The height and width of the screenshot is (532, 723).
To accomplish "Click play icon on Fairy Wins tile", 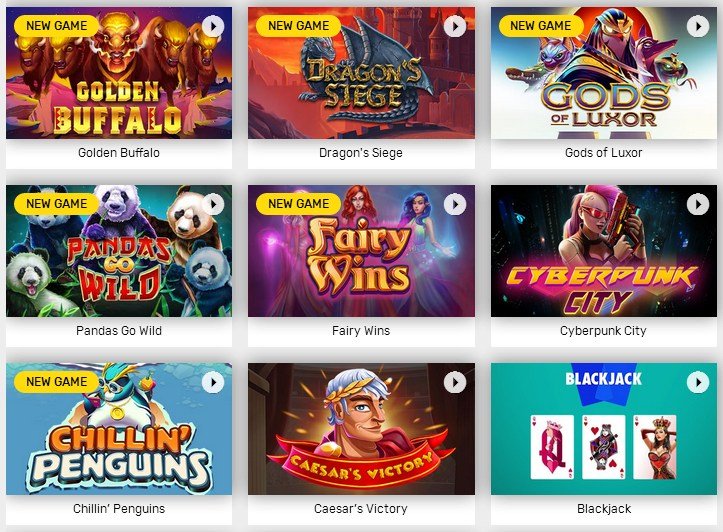I will (455, 204).
